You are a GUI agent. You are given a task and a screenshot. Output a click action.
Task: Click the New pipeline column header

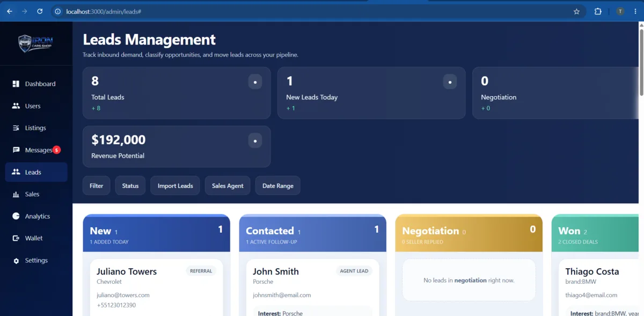coord(157,233)
